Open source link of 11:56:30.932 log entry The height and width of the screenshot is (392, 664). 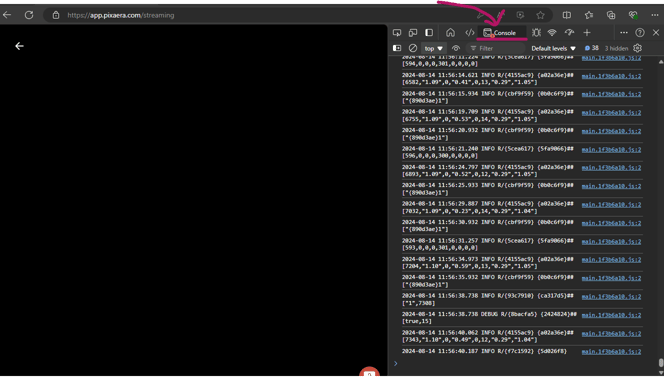click(611, 223)
